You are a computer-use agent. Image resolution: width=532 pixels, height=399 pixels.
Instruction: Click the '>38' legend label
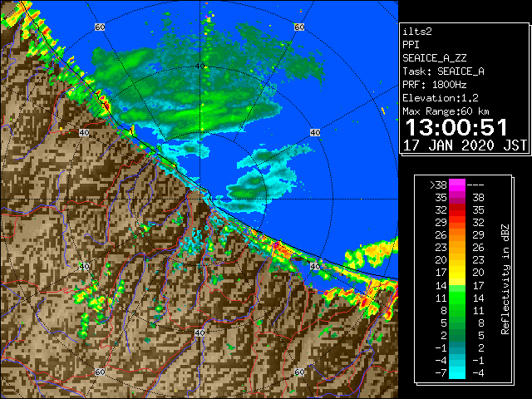point(438,185)
